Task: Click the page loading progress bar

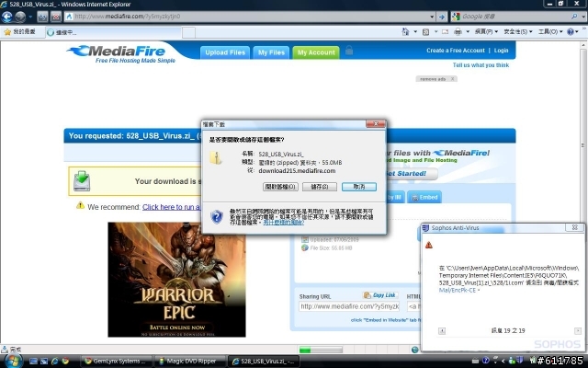Action: coord(321,350)
